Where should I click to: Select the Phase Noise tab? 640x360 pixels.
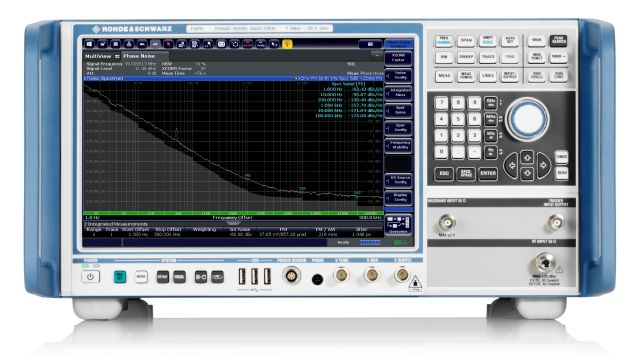coord(140,56)
